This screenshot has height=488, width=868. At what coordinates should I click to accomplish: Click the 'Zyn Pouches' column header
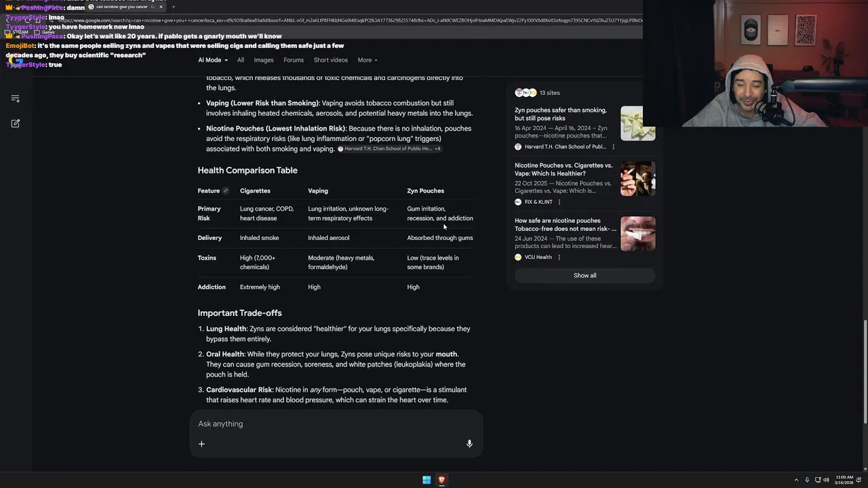pos(425,191)
